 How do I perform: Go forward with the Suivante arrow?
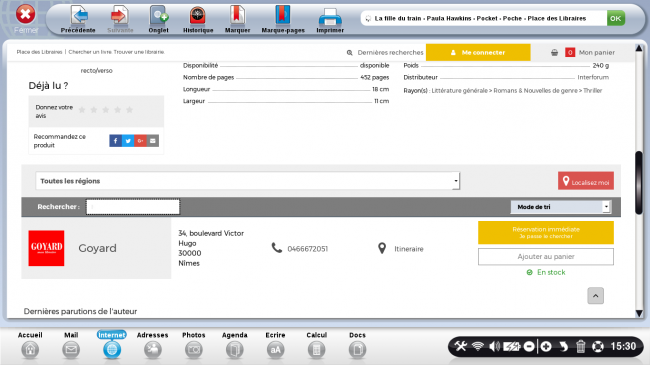(120, 19)
